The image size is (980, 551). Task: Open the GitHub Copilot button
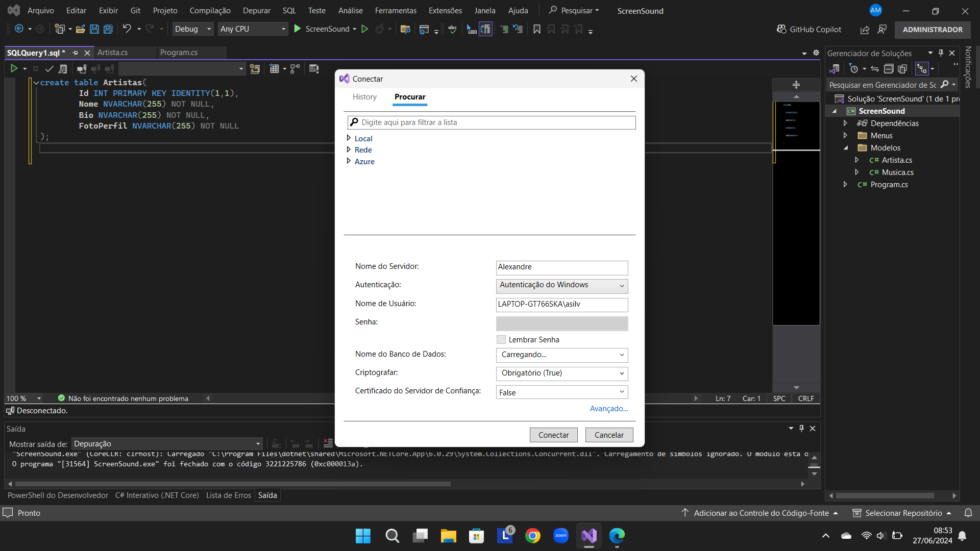pyautogui.click(x=809, y=30)
